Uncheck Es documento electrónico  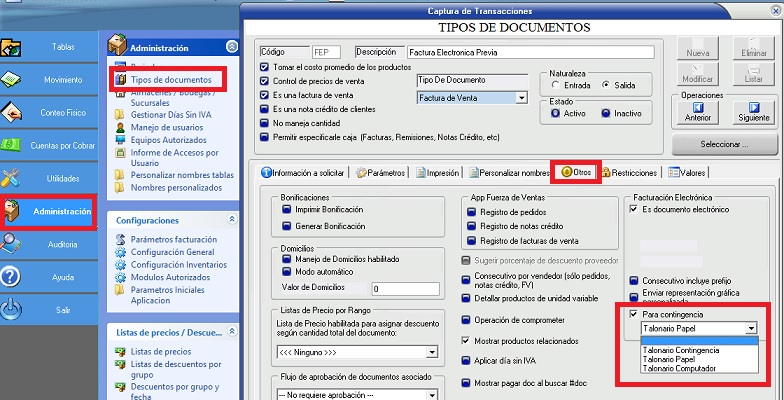(632, 210)
